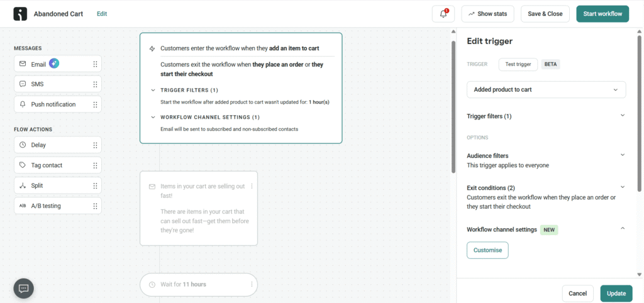
Task: Select the Email message block
Action: pos(57,64)
